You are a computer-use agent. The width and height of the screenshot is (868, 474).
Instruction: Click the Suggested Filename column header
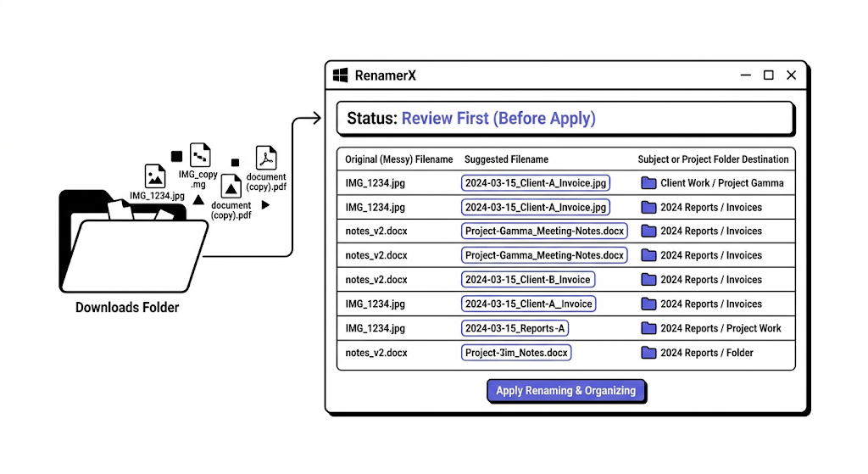506,159
